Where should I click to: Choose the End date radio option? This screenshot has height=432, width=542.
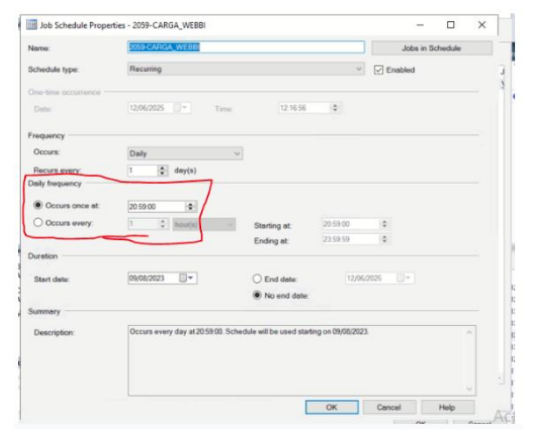[257, 279]
